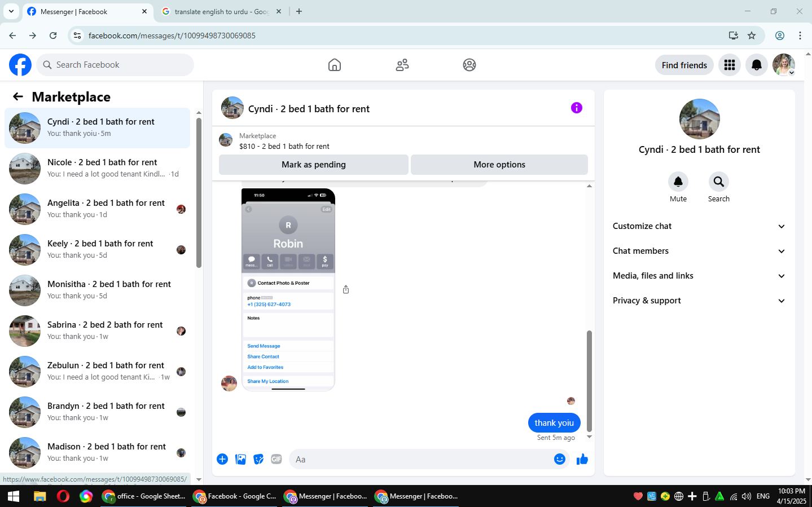Open Chrome's three-dot menu
812x507 pixels.
[x=800, y=36]
